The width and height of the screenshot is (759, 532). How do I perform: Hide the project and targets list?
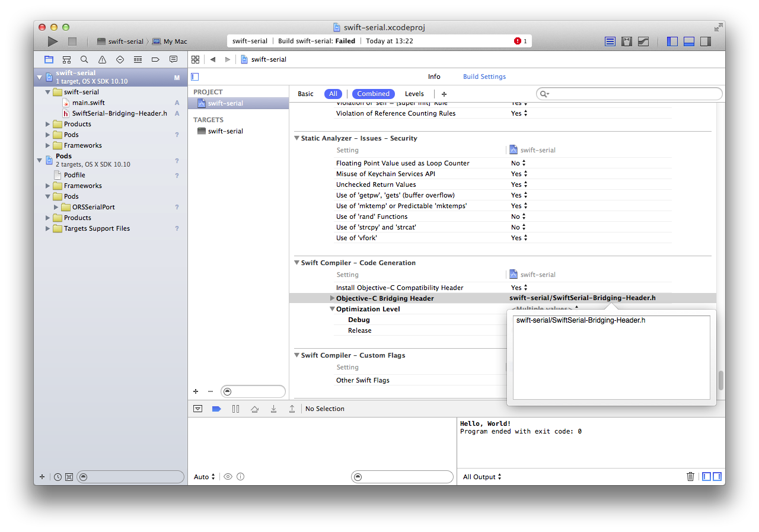point(194,77)
